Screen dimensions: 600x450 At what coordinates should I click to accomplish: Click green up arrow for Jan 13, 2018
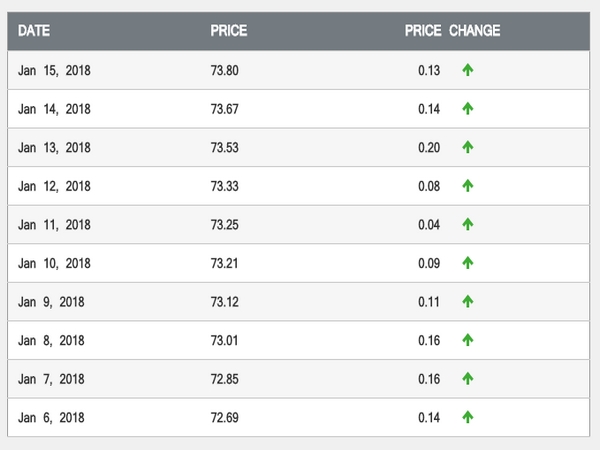(467, 147)
